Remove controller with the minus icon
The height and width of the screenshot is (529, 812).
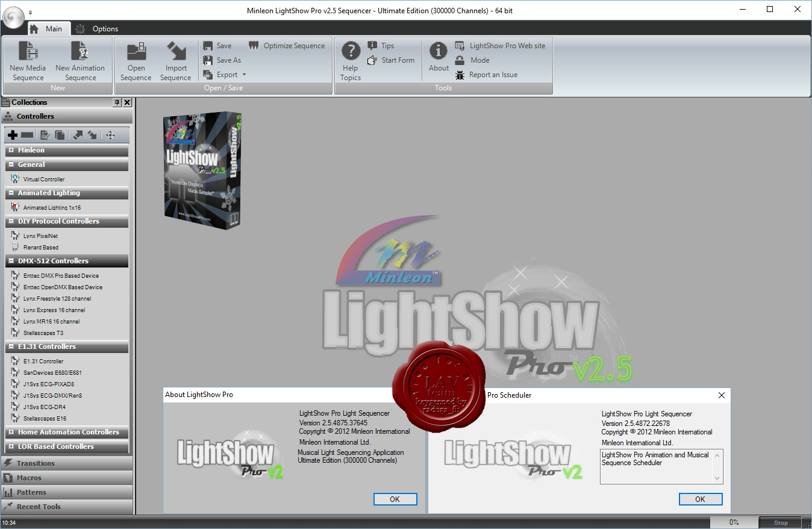click(x=27, y=135)
